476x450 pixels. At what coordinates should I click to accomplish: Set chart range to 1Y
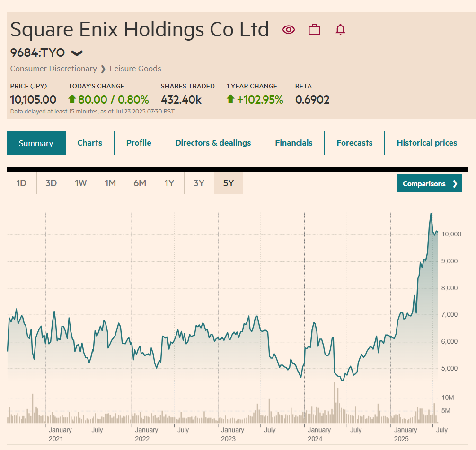(169, 183)
